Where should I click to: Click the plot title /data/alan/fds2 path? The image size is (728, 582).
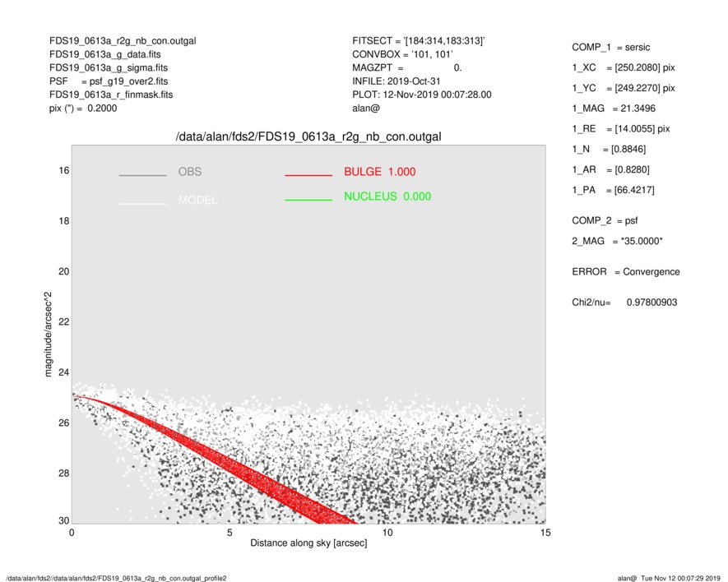308,137
